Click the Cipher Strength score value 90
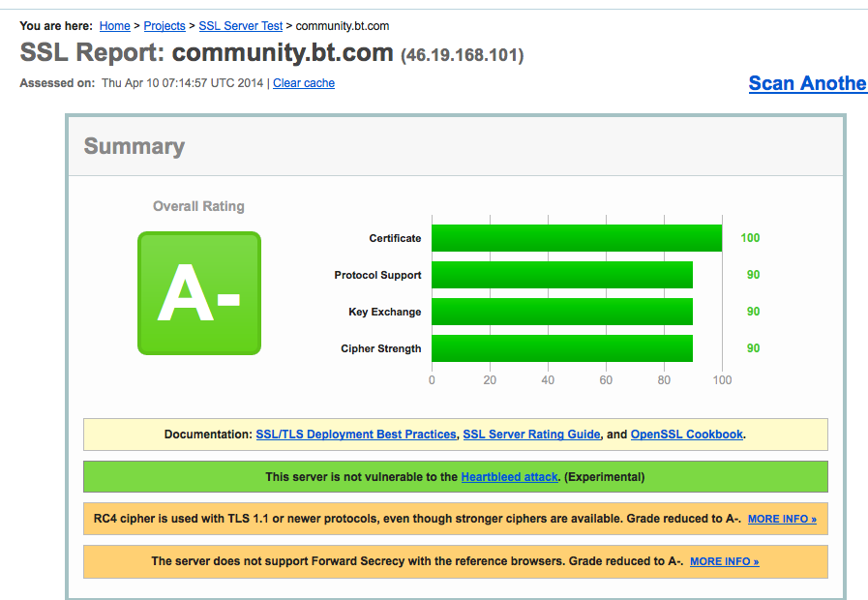 coord(754,348)
